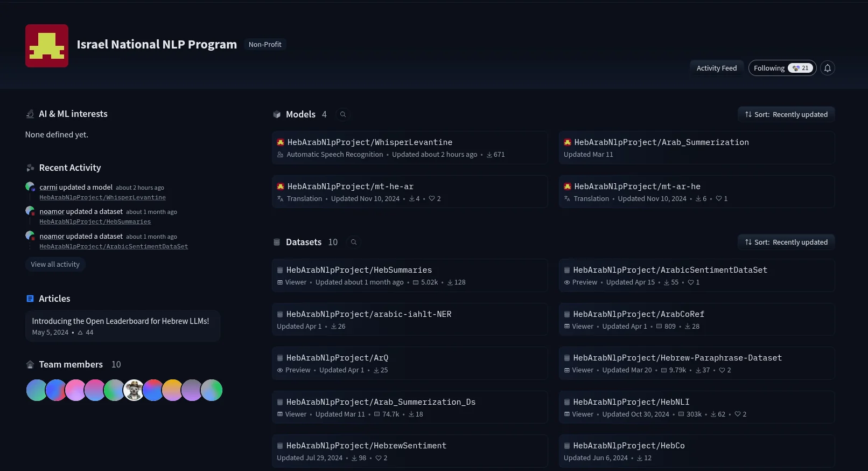The height and width of the screenshot is (471, 868).
Task: Open the HebSummaries dataset
Action: tap(410, 275)
